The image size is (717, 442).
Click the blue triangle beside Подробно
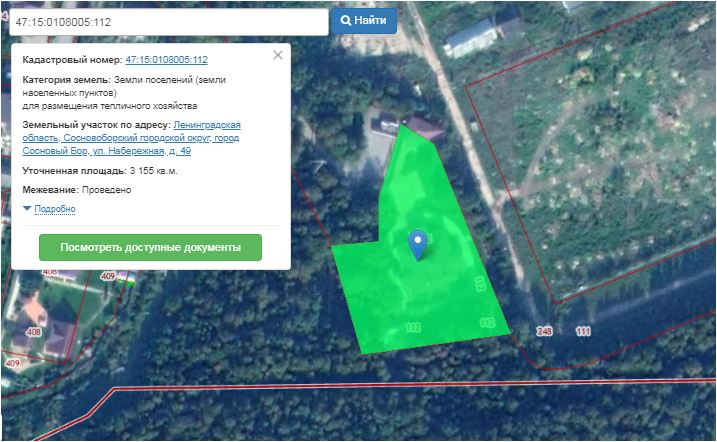click(x=27, y=209)
